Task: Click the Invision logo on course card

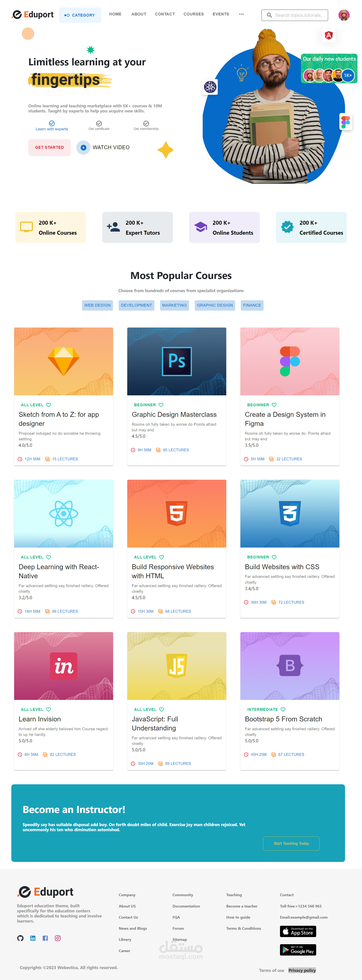Action: pyautogui.click(x=64, y=666)
